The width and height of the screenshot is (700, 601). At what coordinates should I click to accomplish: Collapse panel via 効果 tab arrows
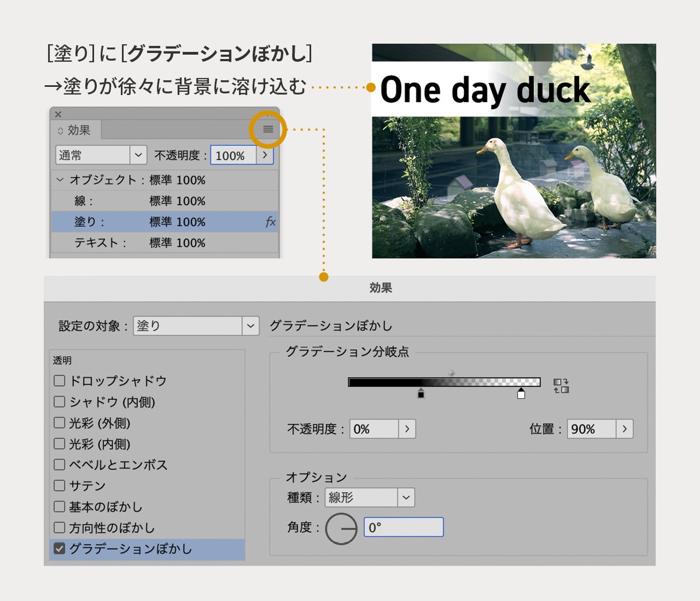[x=60, y=131]
